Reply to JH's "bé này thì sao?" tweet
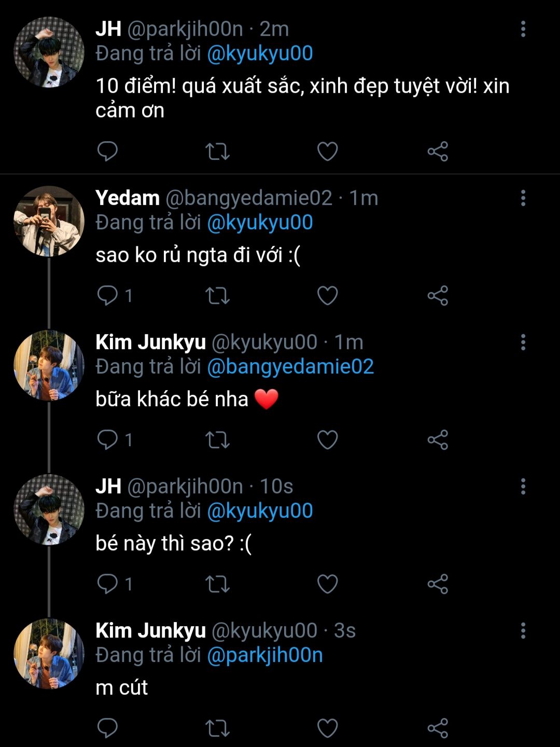 [108, 584]
